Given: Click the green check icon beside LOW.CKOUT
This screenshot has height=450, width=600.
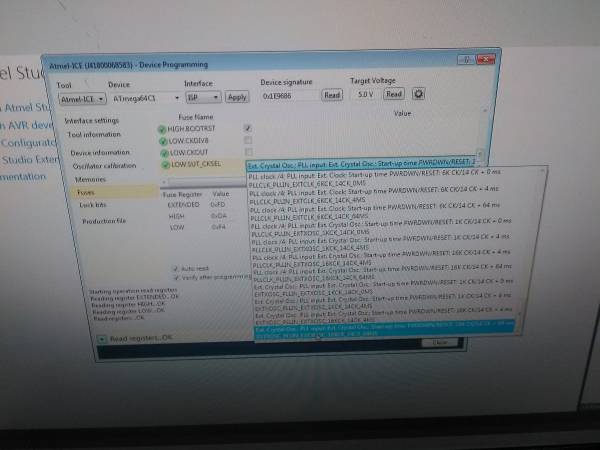Looking at the screenshot, I should 165,153.
